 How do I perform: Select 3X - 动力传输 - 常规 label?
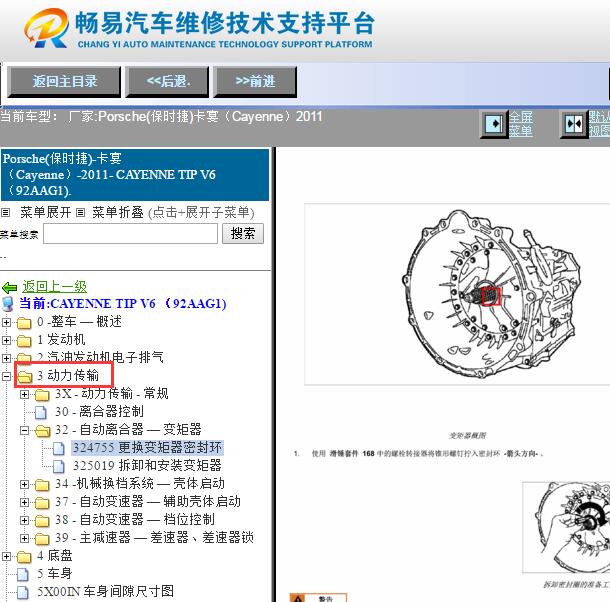tap(112, 393)
